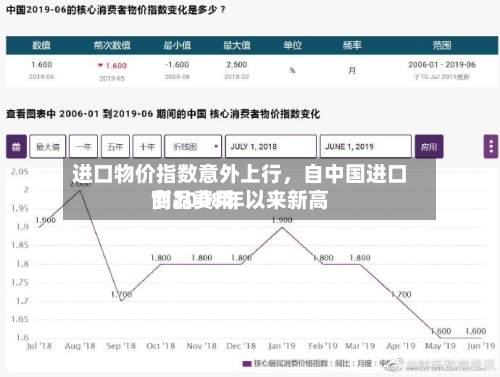Select the 数值 column header
This screenshot has width=500, height=377.
click(41, 45)
